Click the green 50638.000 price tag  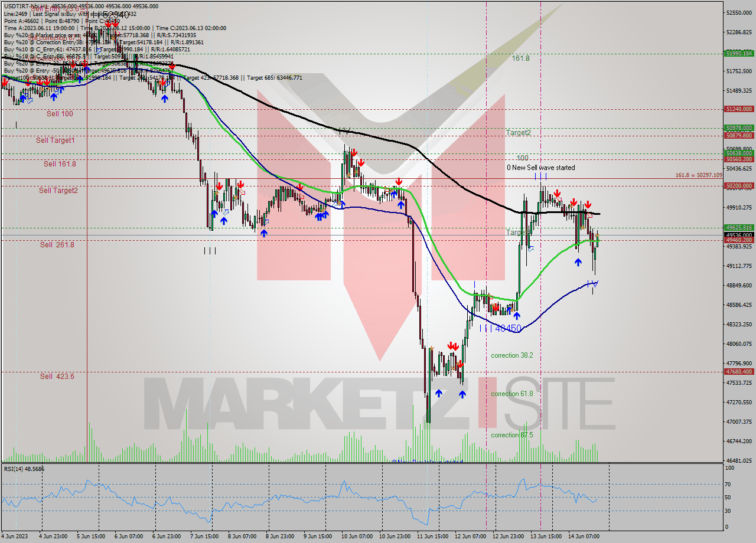[739, 153]
